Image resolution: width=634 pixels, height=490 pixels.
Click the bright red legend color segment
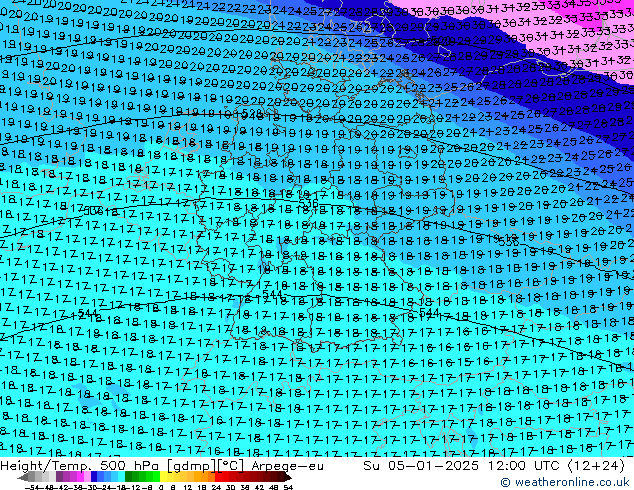pos(218,477)
